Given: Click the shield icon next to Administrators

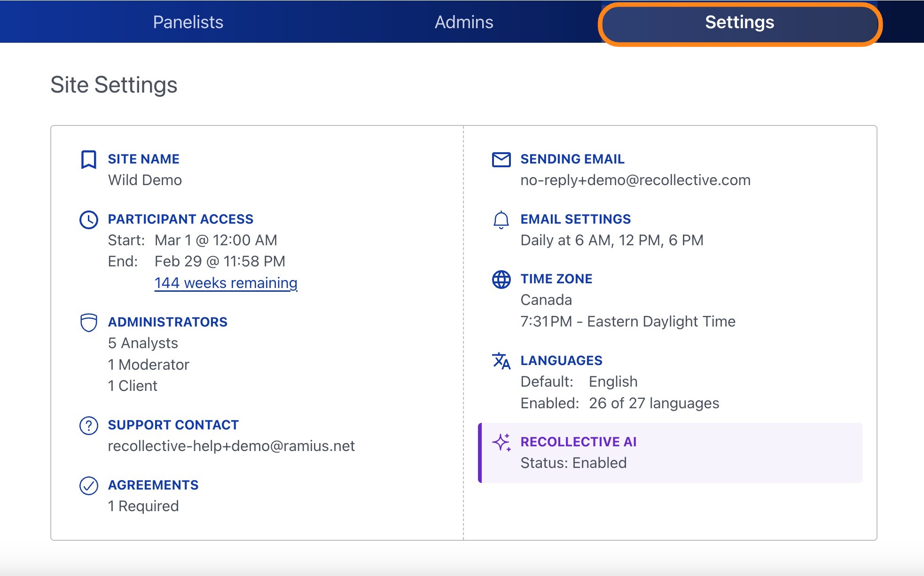Looking at the screenshot, I should 88,322.
